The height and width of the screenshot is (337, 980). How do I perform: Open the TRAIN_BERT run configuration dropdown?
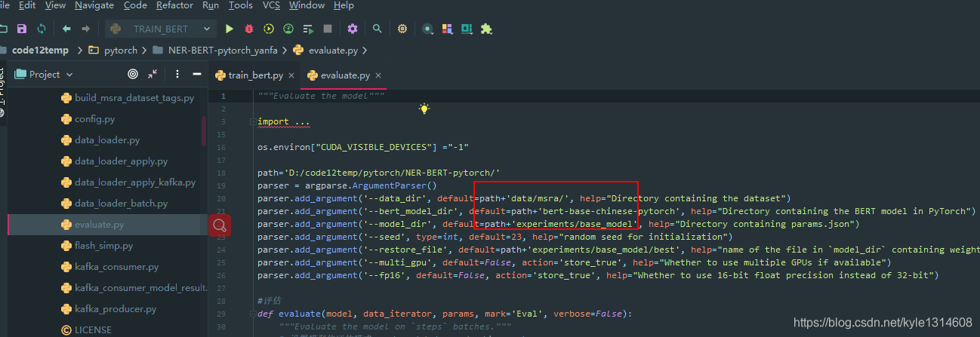[160, 29]
